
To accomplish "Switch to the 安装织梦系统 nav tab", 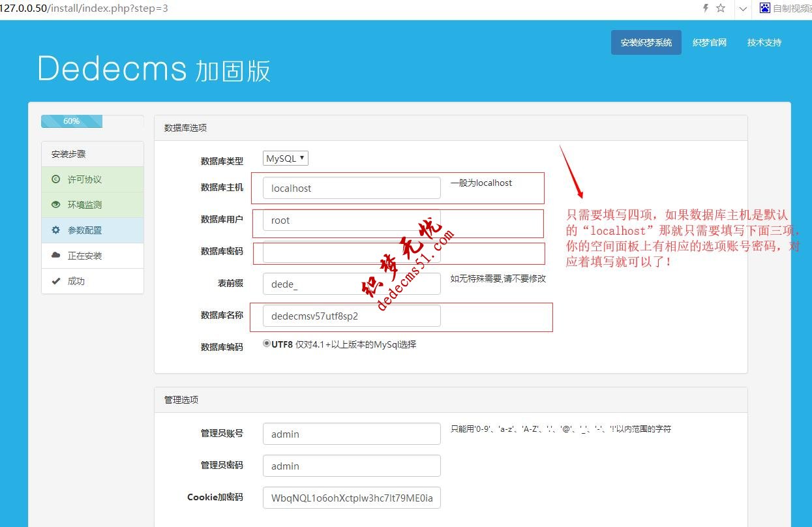I will pos(646,42).
